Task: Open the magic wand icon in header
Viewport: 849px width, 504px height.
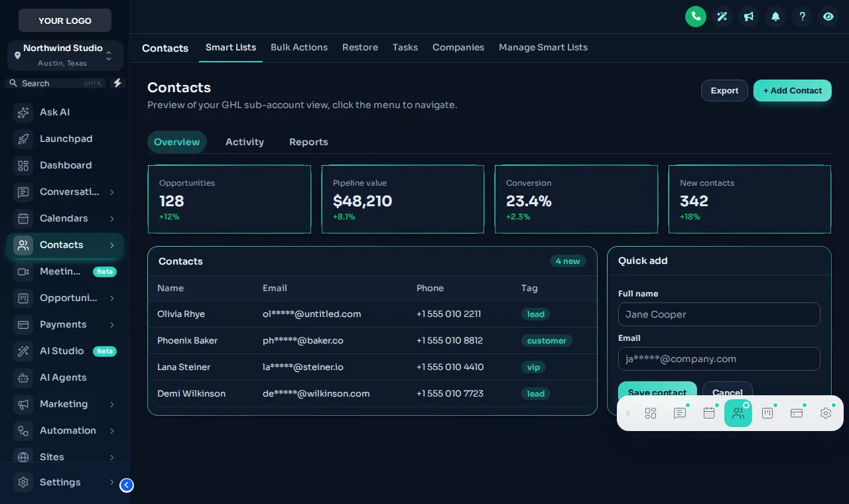Action: point(722,17)
